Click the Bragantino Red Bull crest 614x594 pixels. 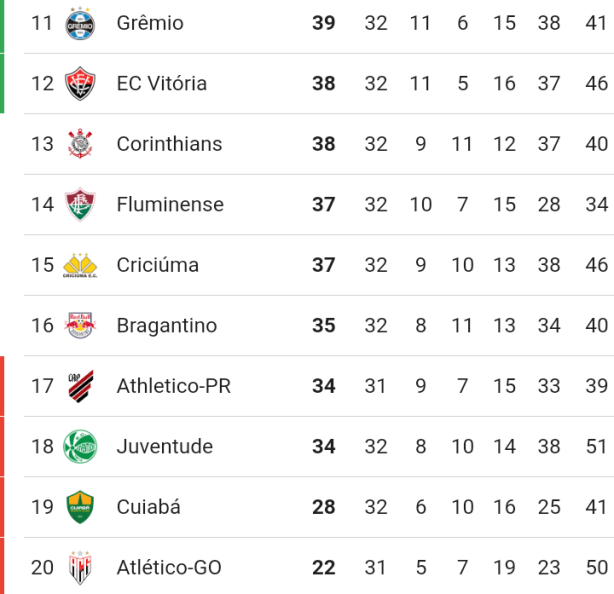tap(80, 325)
